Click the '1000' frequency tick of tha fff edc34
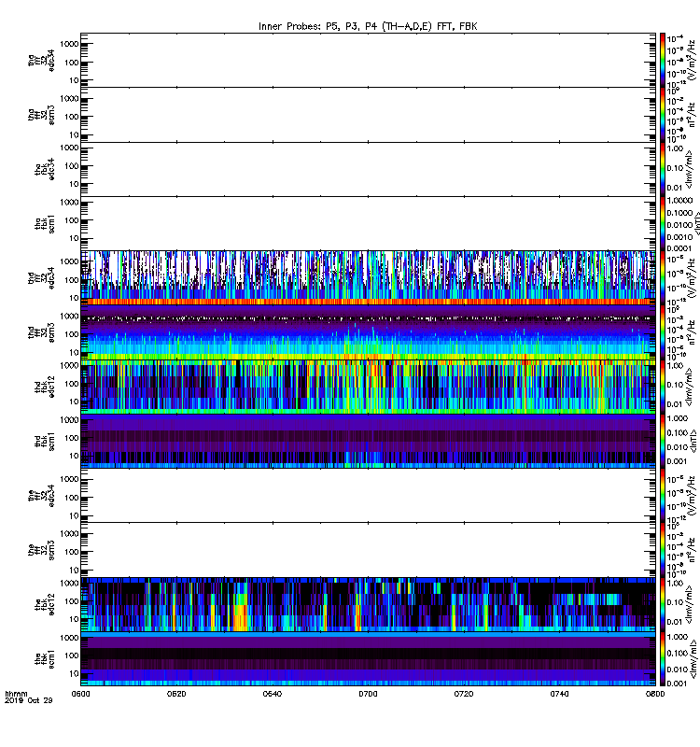Screen dimensions: 700x747 coord(69,44)
